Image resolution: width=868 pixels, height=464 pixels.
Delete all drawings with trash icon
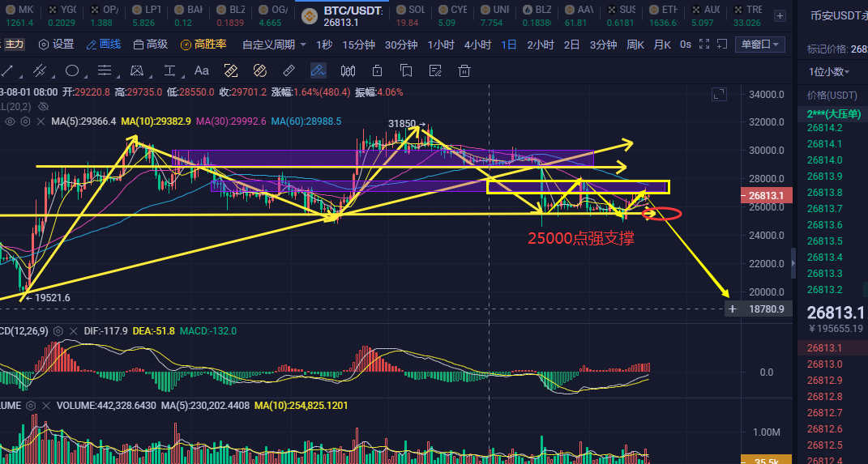[464, 70]
